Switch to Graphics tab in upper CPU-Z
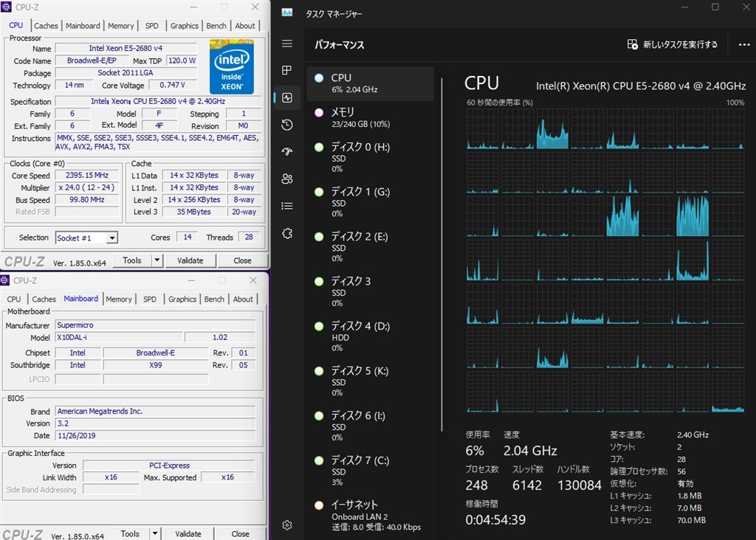Viewport: 756px width, 540px height. [x=184, y=26]
